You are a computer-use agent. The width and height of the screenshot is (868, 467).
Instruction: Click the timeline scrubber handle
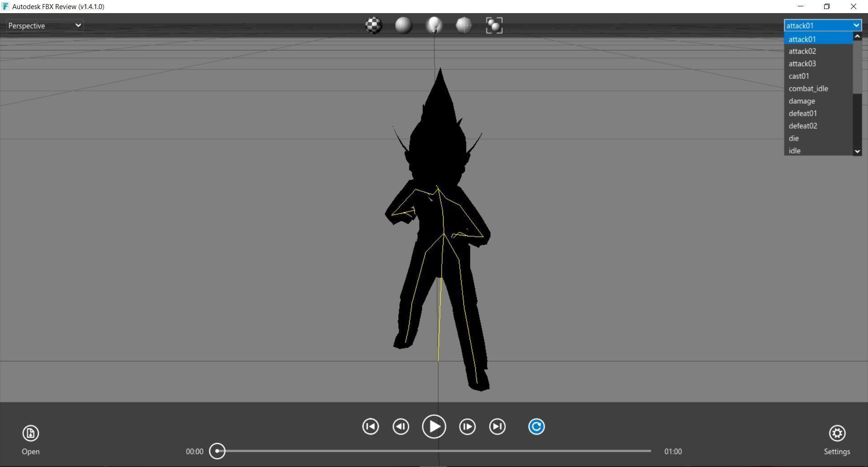pos(217,451)
